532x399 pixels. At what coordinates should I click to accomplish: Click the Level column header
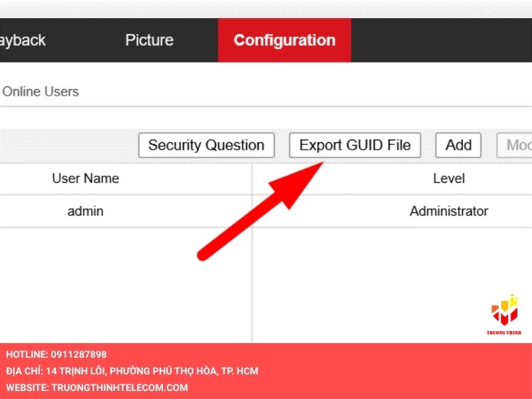[449, 178]
